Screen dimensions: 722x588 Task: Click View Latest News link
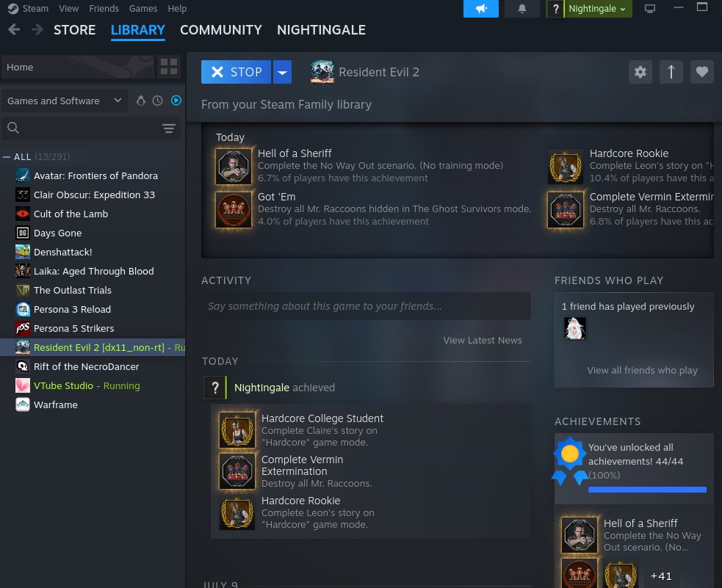point(483,341)
